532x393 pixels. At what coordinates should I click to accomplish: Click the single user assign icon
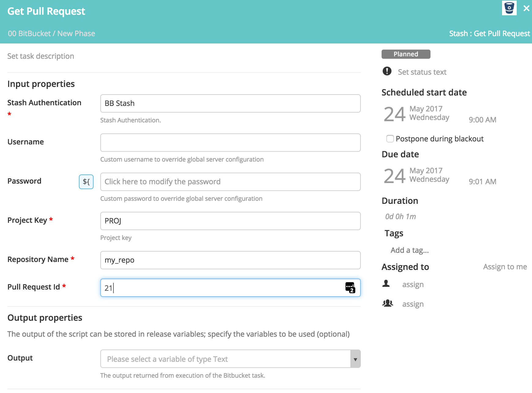[x=386, y=283]
